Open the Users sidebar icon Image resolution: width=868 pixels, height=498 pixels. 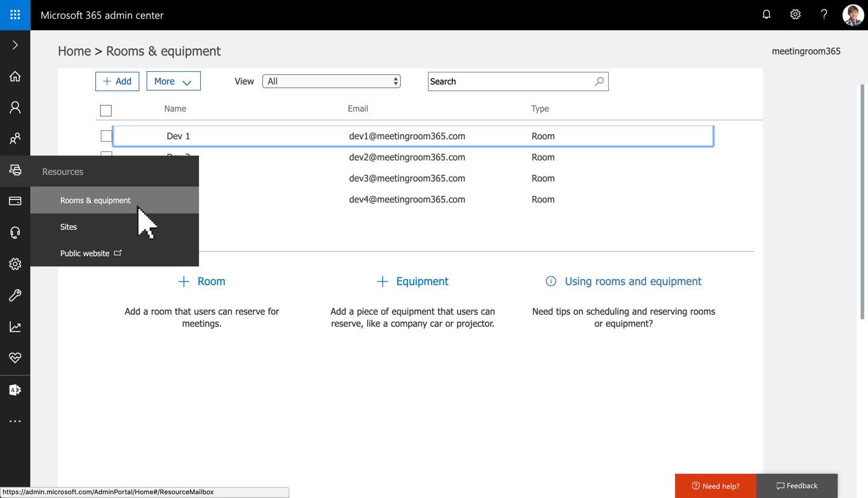[15, 107]
